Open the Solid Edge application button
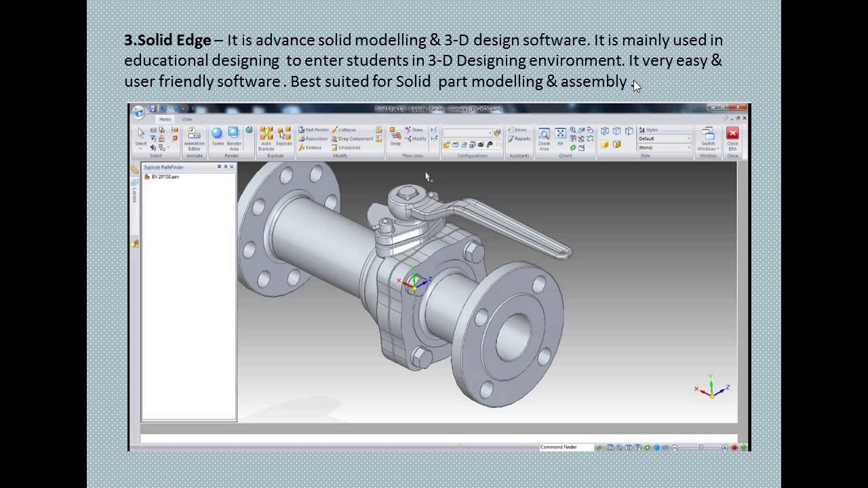Viewport: 868px width, 488px height. tap(138, 113)
